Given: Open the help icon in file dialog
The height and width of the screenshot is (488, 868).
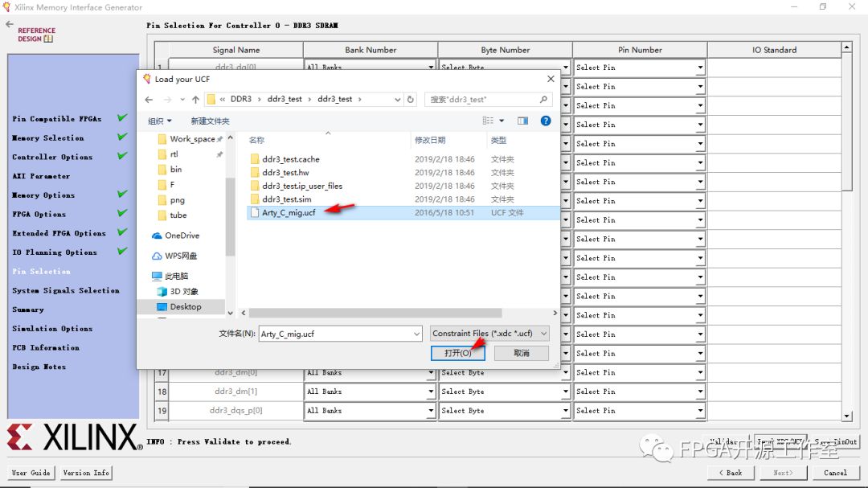Looking at the screenshot, I should 546,121.
